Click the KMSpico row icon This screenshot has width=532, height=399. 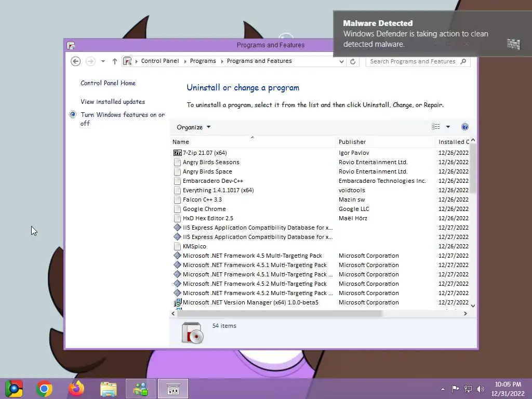tap(178, 246)
